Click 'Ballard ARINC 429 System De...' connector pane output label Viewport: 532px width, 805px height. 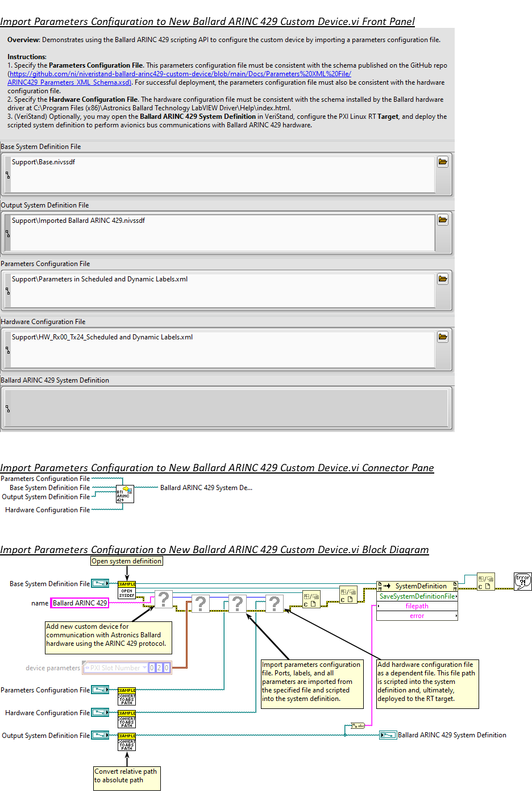(x=206, y=488)
